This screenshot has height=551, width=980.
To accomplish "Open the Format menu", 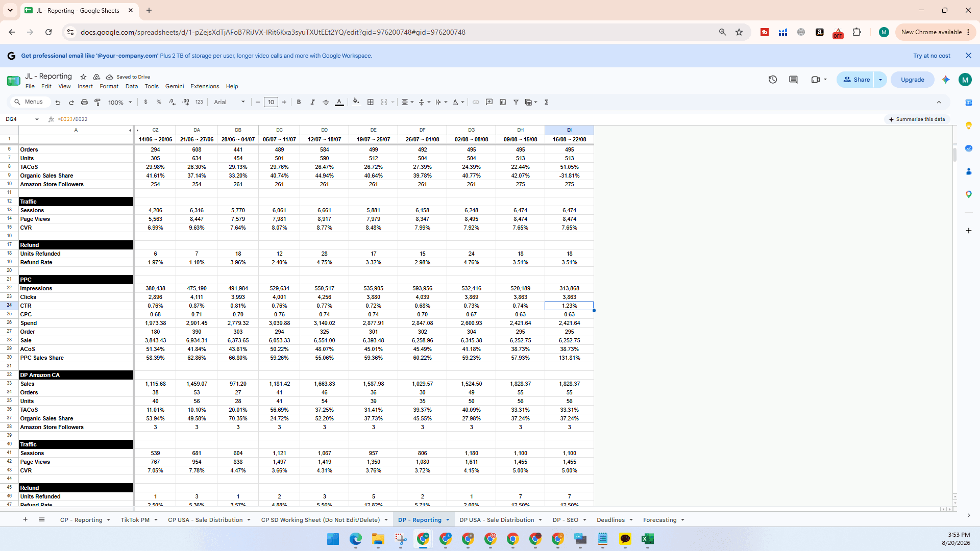I will [x=109, y=86].
